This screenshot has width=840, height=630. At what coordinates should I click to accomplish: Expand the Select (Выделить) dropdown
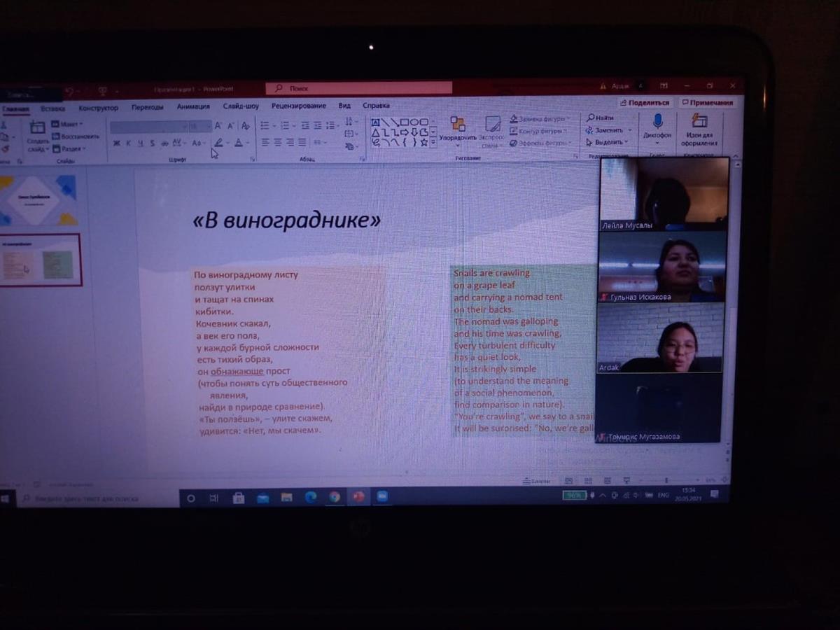(609, 142)
